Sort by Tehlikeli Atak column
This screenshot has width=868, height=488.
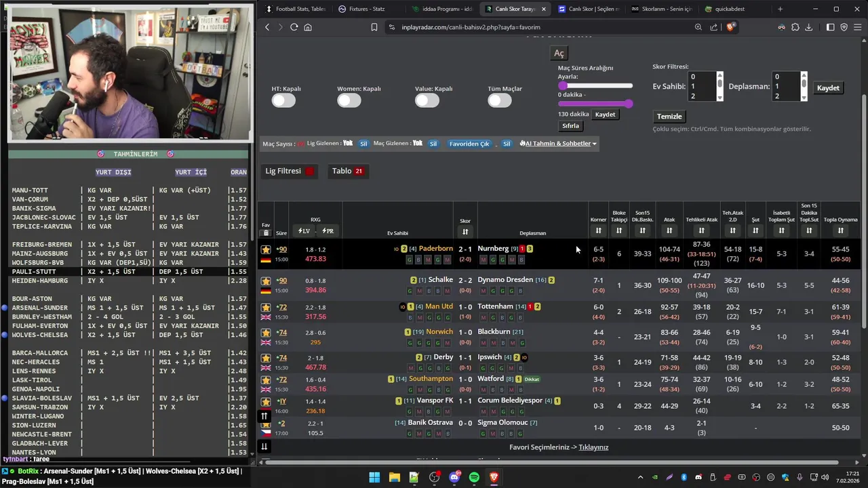point(701,231)
